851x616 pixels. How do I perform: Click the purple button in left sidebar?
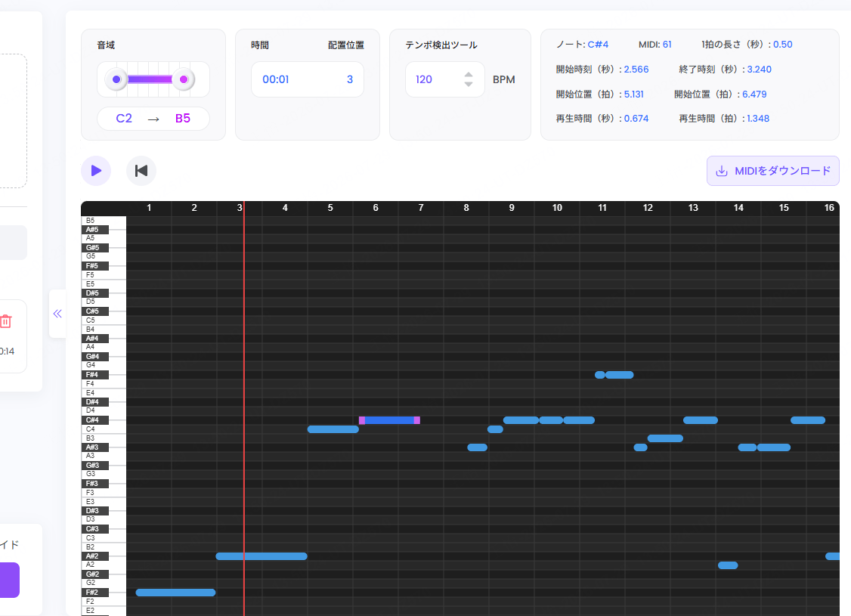click(x=10, y=580)
